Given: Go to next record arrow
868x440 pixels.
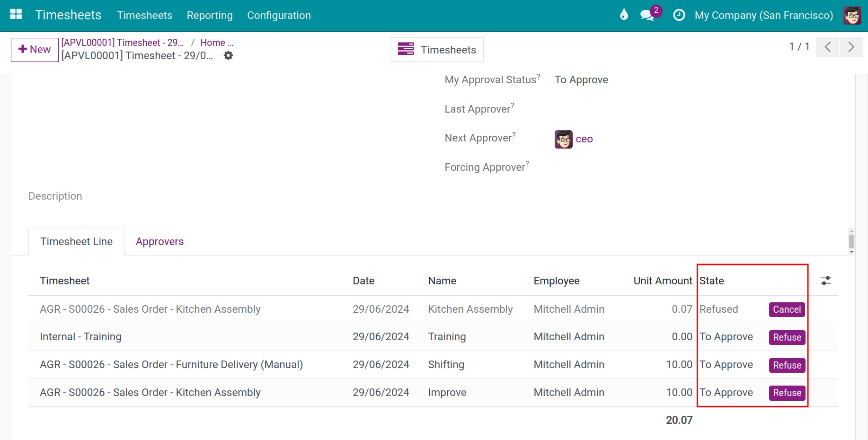Looking at the screenshot, I should coord(851,47).
